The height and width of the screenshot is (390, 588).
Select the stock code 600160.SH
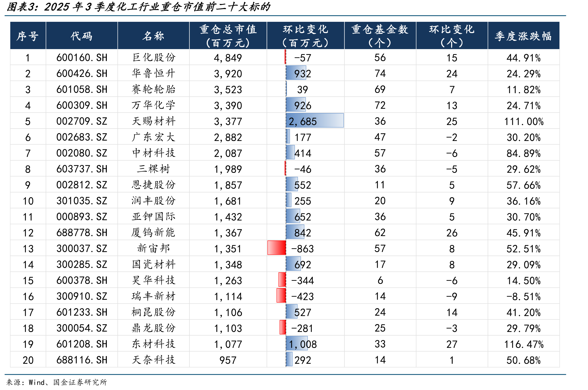point(82,58)
